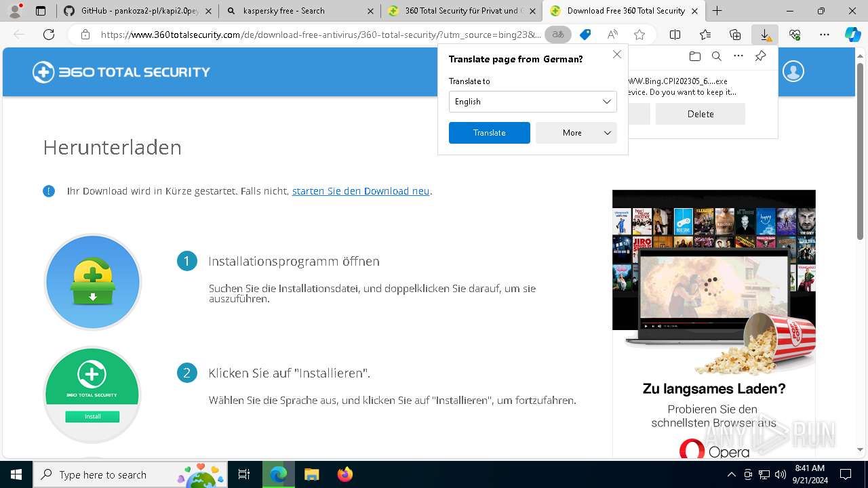Open Windows Start menu
The width and height of the screenshot is (868, 488).
pos(16,474)
